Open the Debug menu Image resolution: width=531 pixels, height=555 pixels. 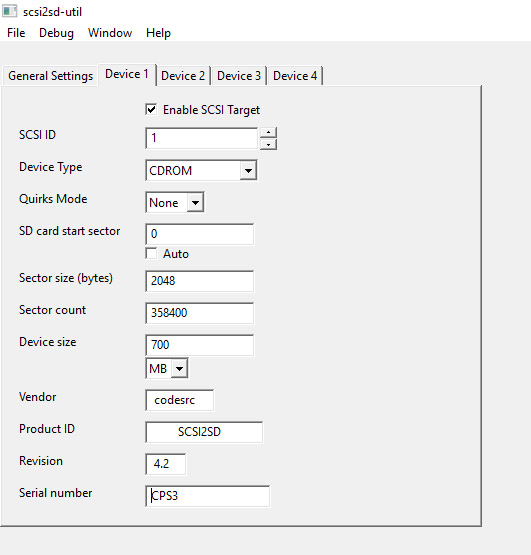(56, 33)
